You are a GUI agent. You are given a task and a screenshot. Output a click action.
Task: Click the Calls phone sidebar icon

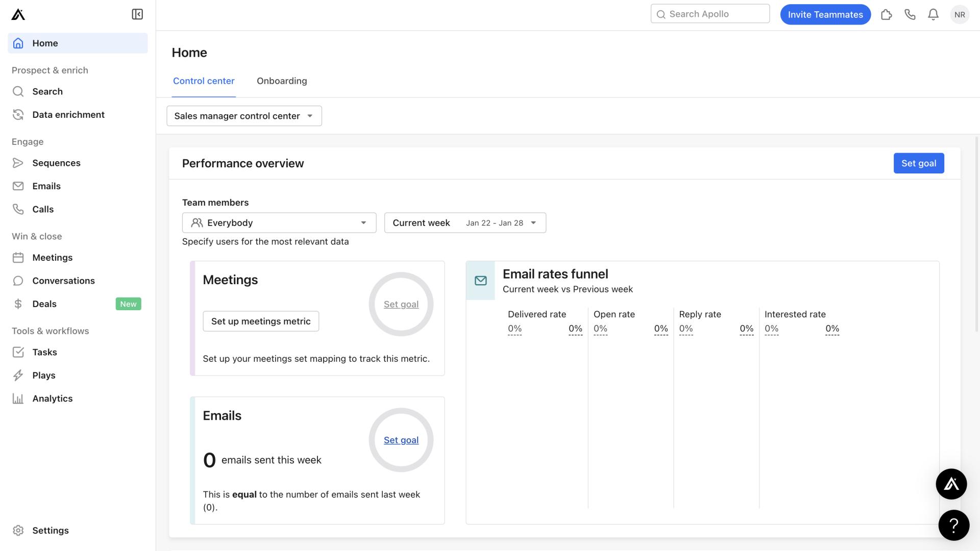point(18,209)
